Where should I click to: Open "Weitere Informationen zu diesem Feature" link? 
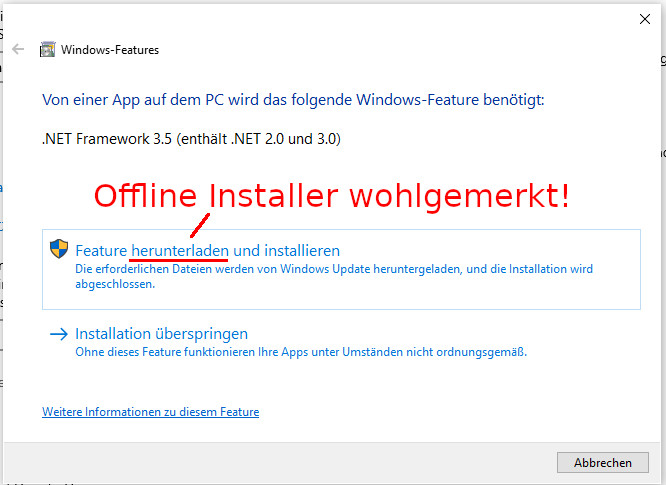(x=150, y=412)
